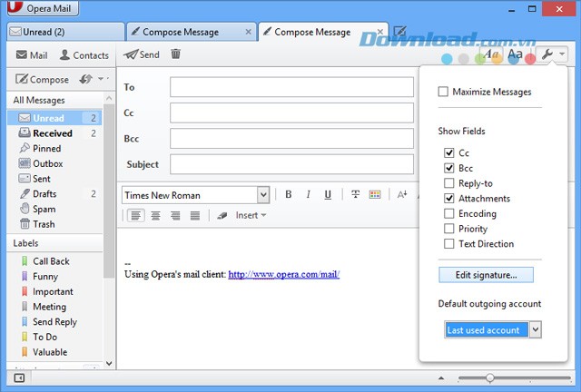Viewport: 581px width, 392px height.
Task: Open the Mail view button
Action: coord(32,55)
